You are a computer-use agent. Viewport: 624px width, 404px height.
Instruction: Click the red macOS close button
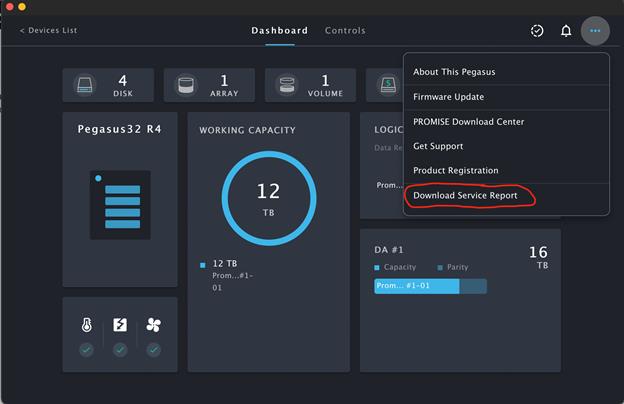click(10, 6)
